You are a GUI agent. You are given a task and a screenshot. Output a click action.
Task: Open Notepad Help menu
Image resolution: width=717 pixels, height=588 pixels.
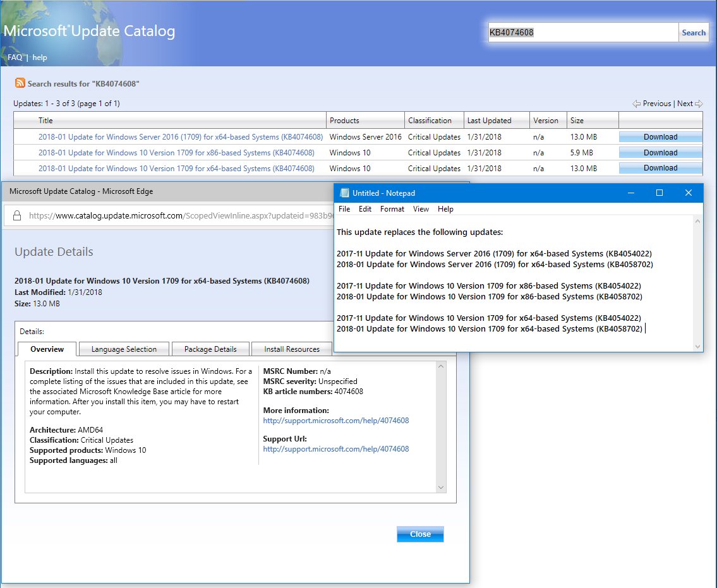445,209
